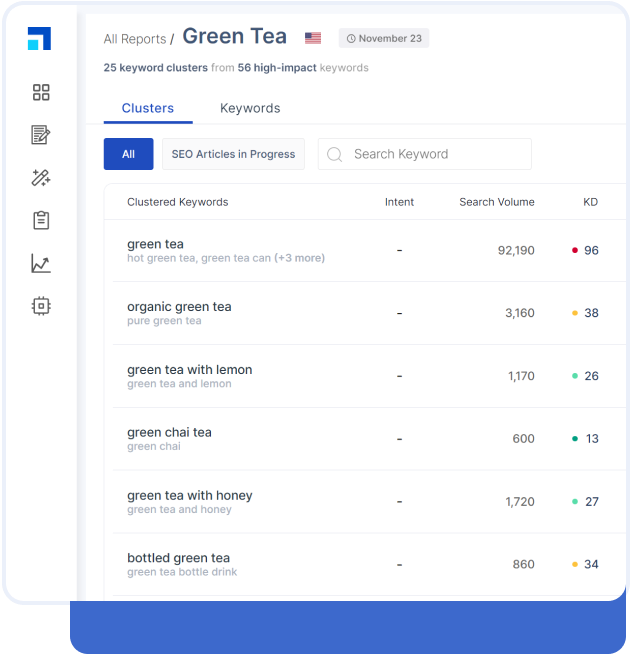Click the blue app logo in sidebar

[39, 38]
